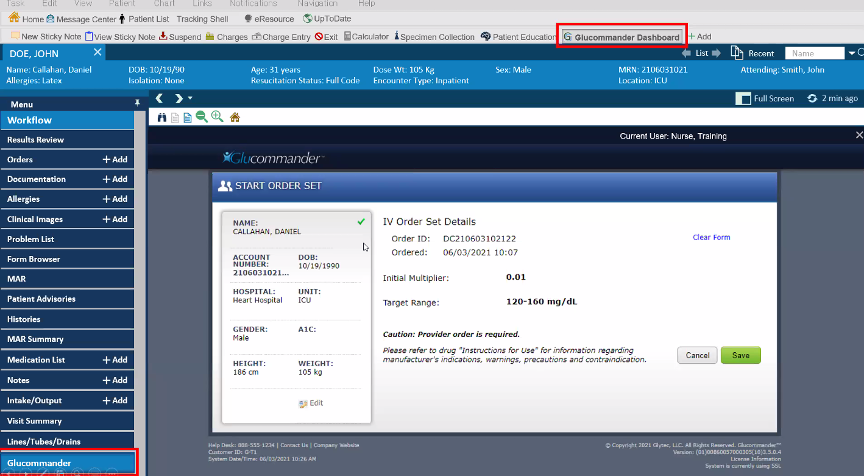Screen dimensions: 864x476
Task: Navigate back with the left chevron
Action: 159,98
